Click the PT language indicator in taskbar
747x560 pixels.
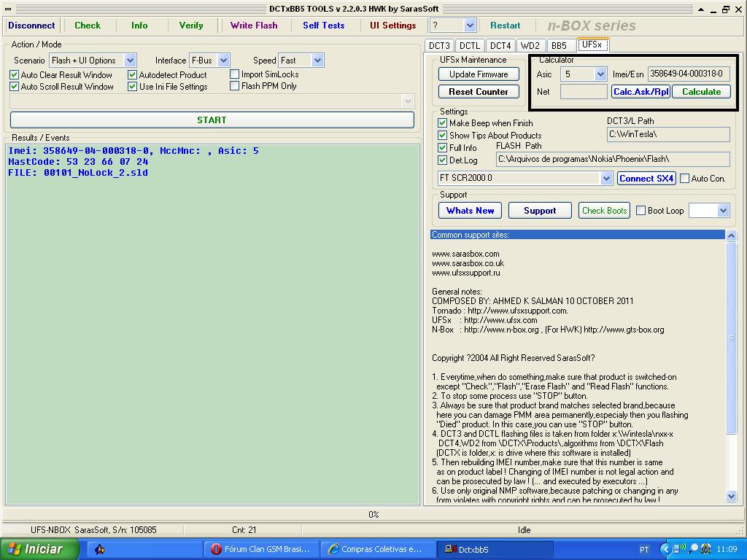644,550
